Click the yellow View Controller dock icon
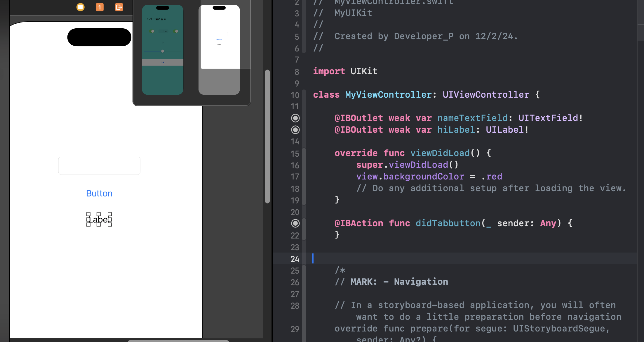This screenshot has width=644, height=342. coord(81,7)
